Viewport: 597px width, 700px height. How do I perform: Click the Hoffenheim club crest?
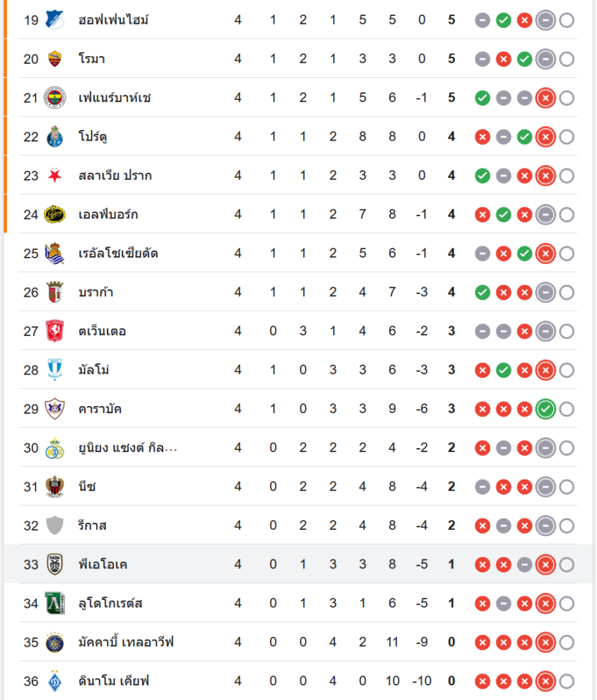click(x=55, y=20)
